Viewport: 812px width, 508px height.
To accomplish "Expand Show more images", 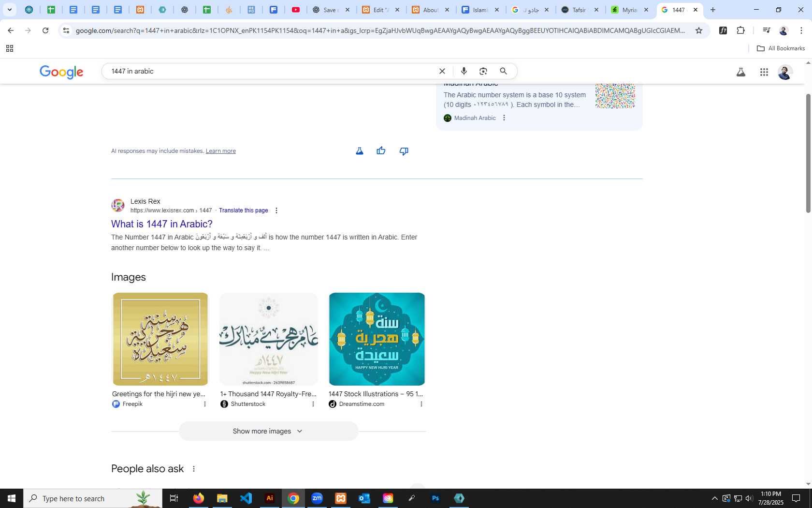I will click(x=268, y=431).
